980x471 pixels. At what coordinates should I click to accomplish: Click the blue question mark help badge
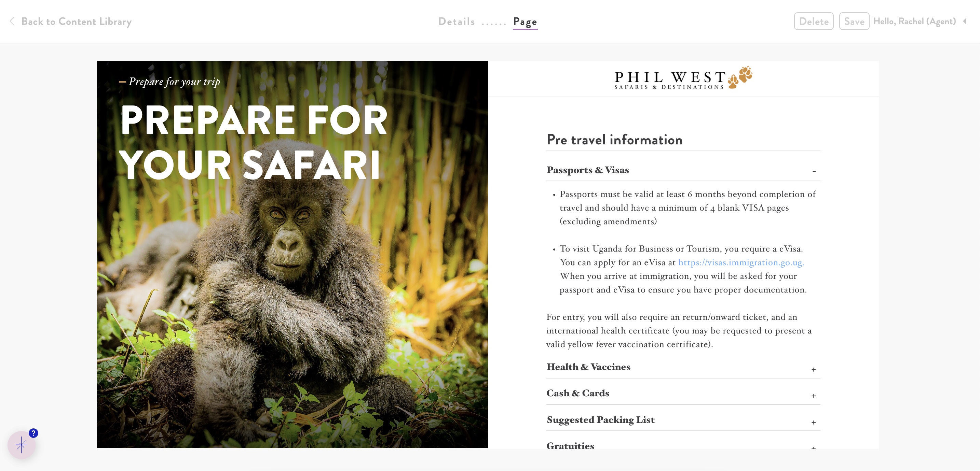coord(33,433)
